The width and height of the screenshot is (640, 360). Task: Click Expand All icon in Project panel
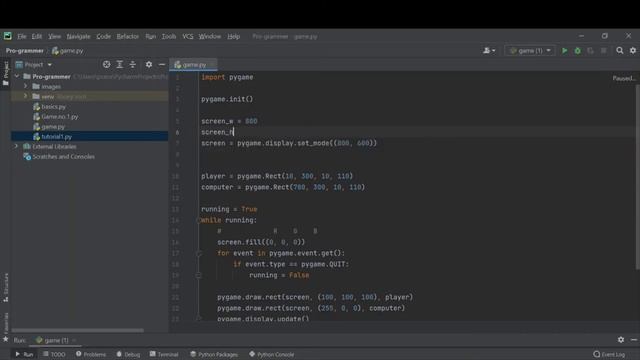pos(120,64)
